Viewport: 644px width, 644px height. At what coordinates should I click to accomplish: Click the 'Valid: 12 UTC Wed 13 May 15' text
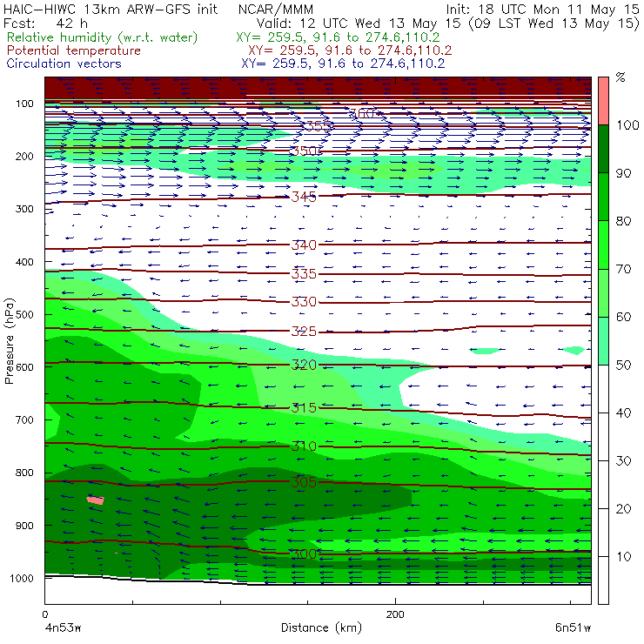[359, 23]
